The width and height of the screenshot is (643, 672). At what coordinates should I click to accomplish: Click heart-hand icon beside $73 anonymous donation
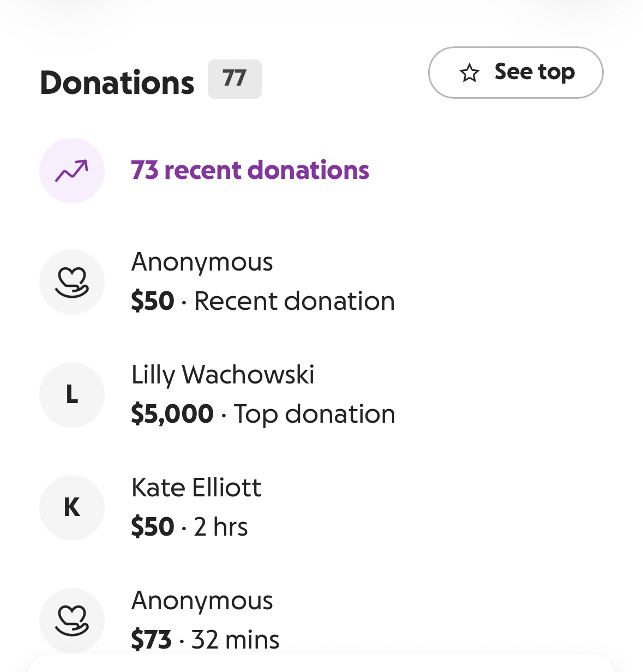point(72,621)
